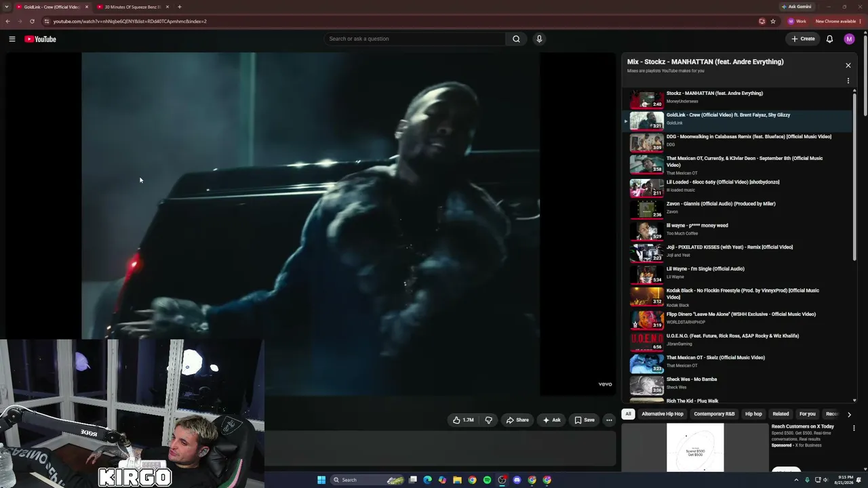This screenshot has height=488, width=868.
Task: Click the Ask button under the video
Action: [551, 420]
